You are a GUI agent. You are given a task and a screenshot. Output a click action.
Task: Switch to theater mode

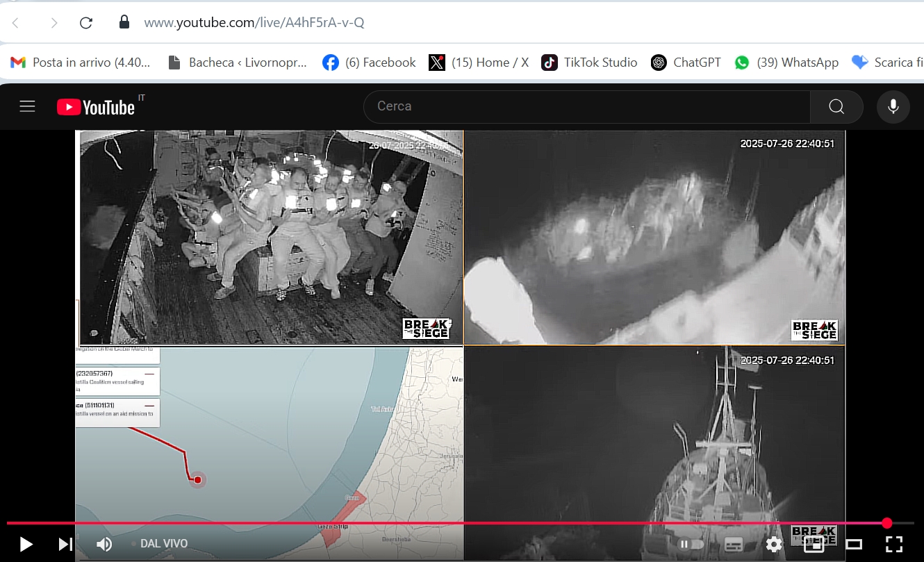853,545
